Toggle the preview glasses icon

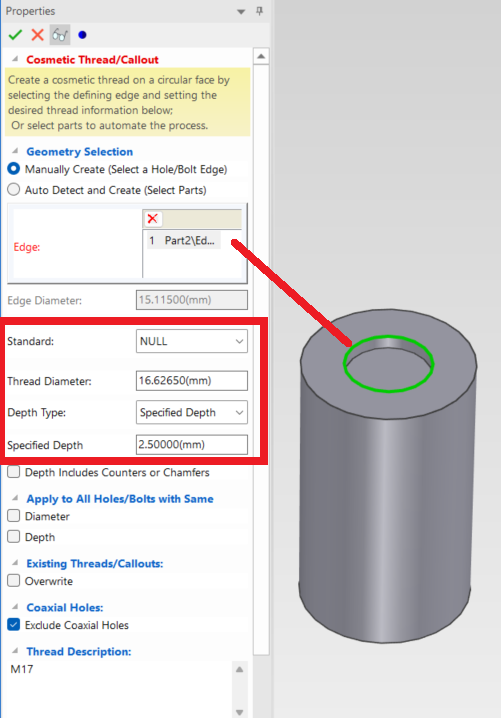60,35
